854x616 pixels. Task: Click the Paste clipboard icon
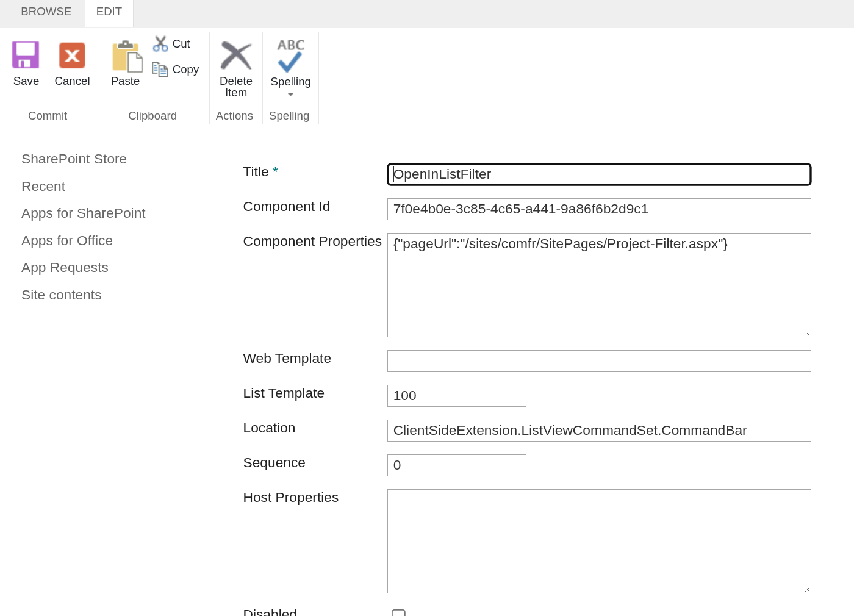coord(127,56)
